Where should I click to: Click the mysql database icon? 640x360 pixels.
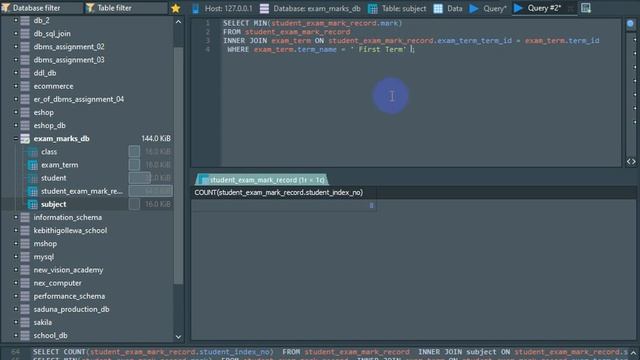click(25, 257)
